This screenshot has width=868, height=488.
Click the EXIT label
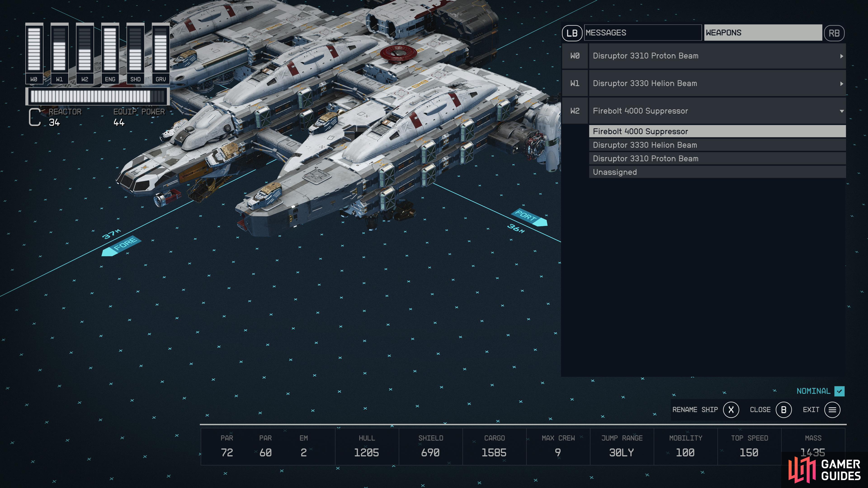811,410
